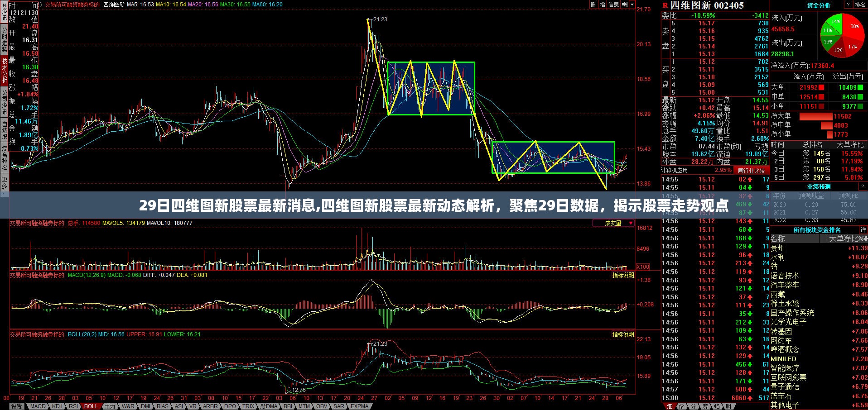This screenshot has height=410, width=868.
Task: Select the BBI indicator tab
Action: [288, 406]
